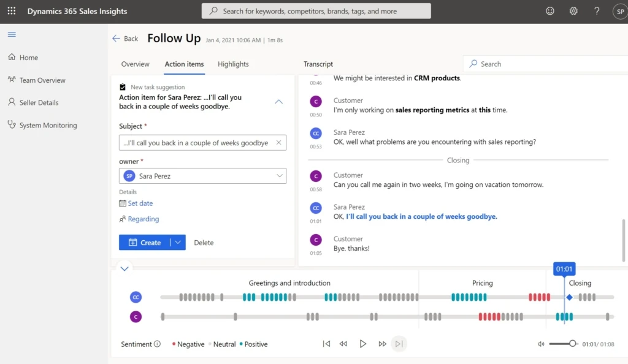
Task: Open the Create button's split dropdown arrow
Action: (x=177, y=242)
